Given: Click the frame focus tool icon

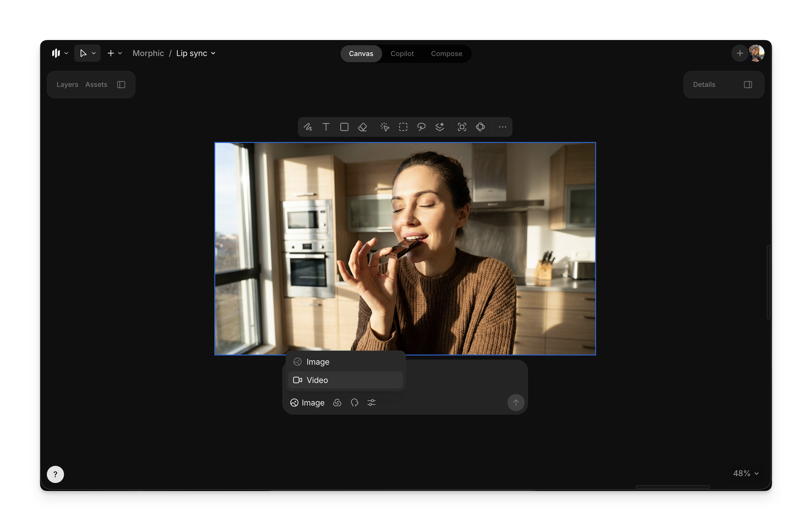Looking at the screenshot, I should tap(462, 127).
